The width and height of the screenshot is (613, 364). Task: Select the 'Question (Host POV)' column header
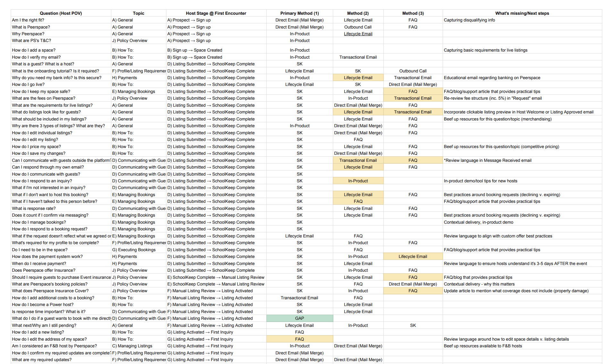click(61, 13)
